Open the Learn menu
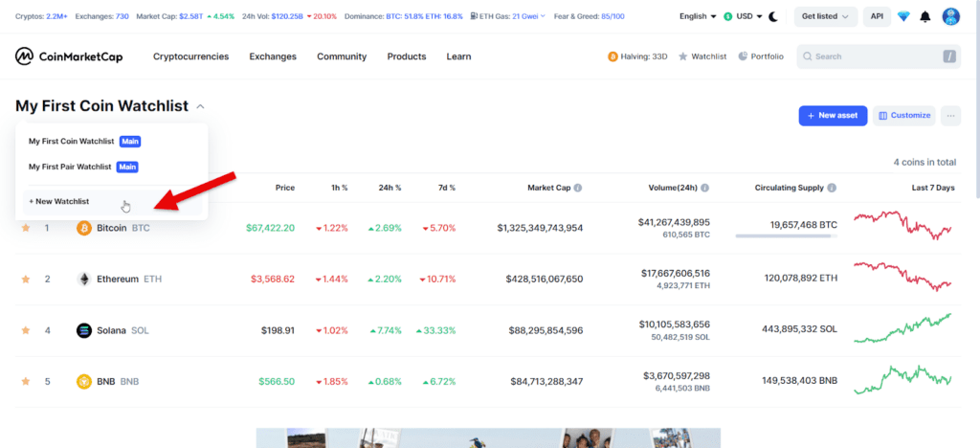The height and width of the screenshot is (448, 980). 458,56
